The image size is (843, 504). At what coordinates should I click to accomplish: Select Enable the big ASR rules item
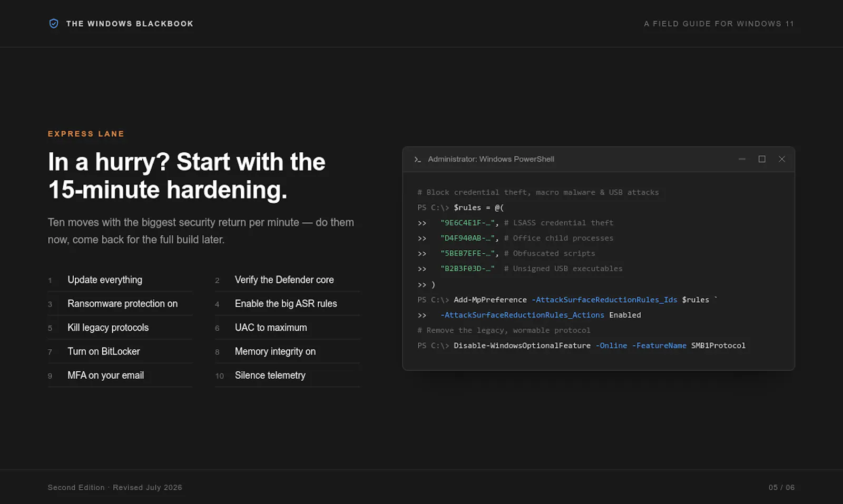click(x=287, y=304)
